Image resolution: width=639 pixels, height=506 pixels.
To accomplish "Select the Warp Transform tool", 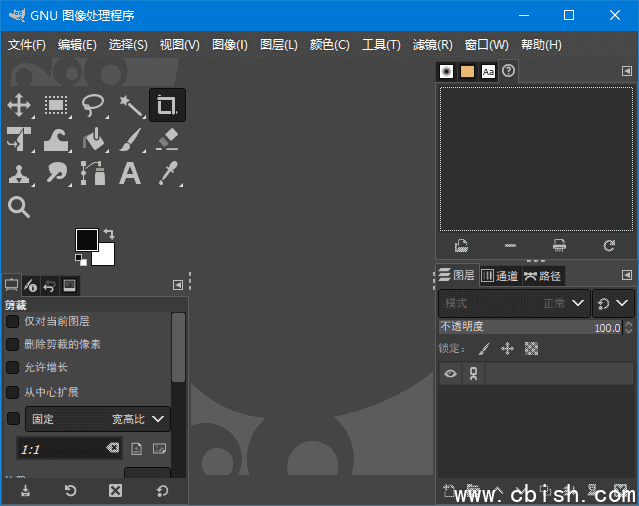I will coord(56,139).
